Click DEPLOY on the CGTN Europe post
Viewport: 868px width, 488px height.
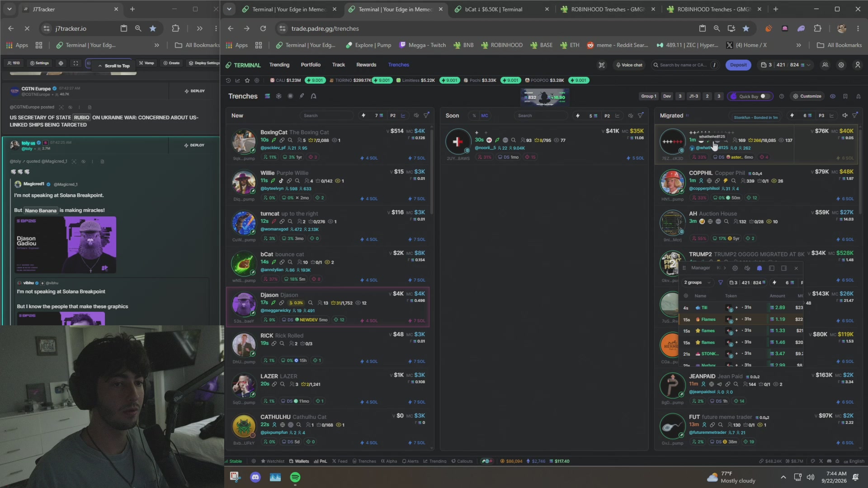point(195,91)
